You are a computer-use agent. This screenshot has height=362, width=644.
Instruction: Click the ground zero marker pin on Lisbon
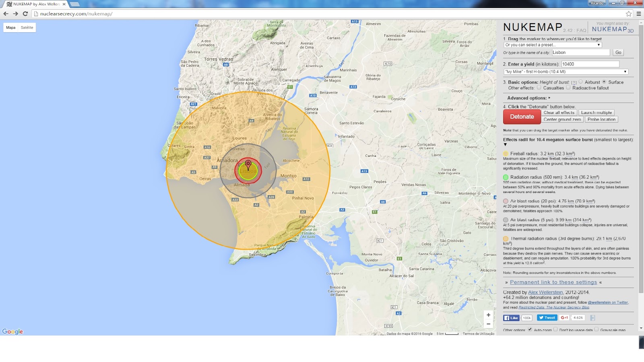pos(248,165)
